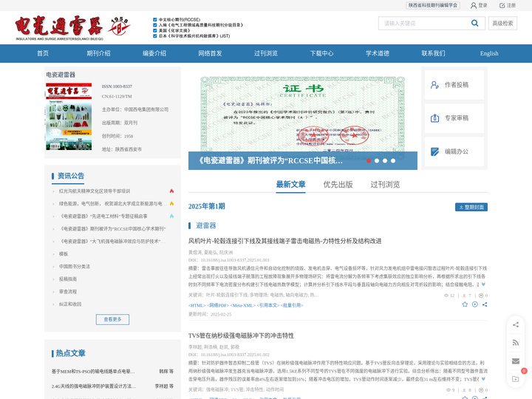The width and height of the screenshot is (532, 399).
Task: Open the 学术道德 nav menu
Action: [378, 53]
